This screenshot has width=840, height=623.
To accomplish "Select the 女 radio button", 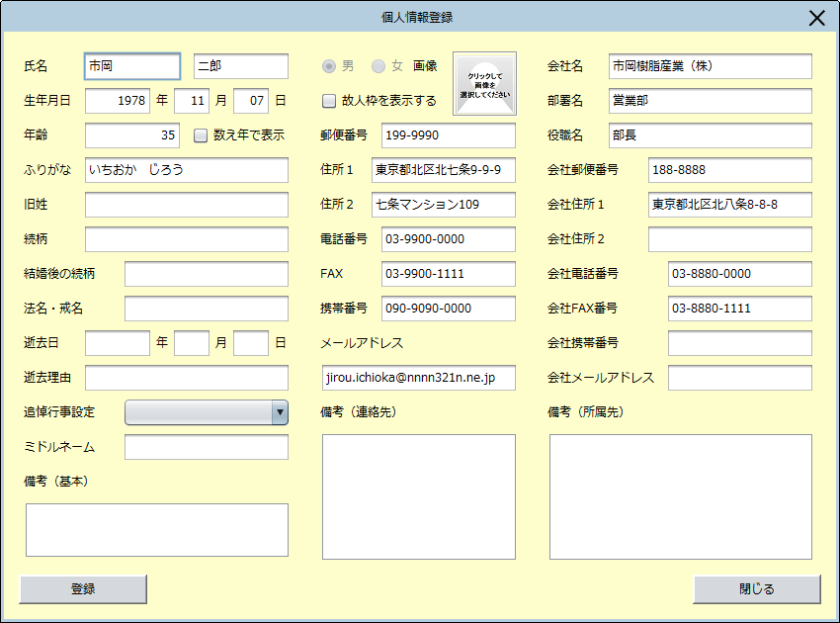I will [378, 66].
